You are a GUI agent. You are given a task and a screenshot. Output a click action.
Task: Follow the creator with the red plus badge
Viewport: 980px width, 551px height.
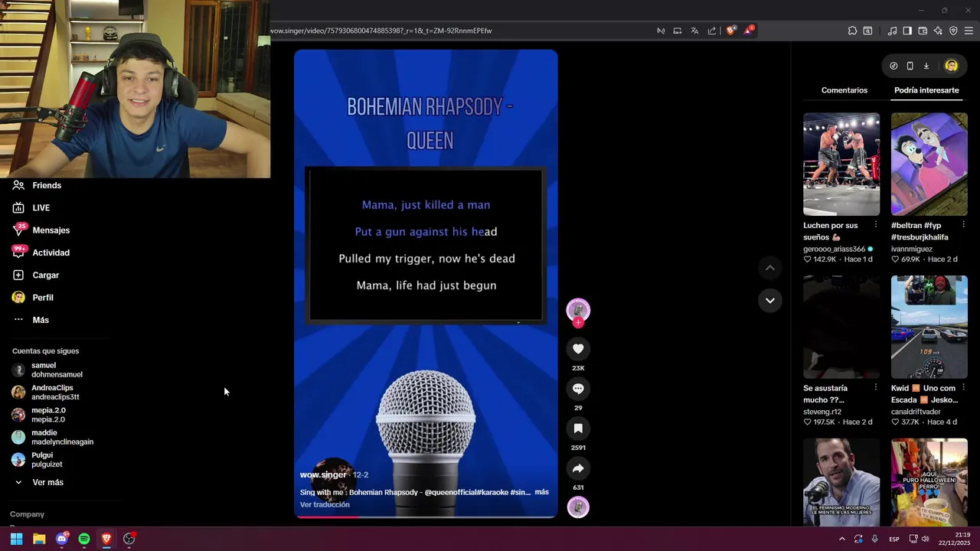coord(578,323)
